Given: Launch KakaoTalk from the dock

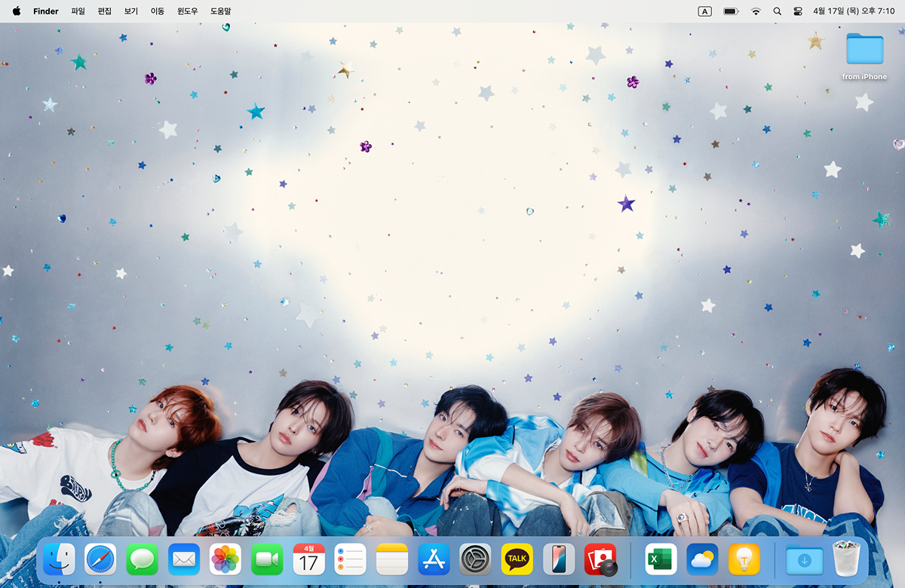Looking at the screenshot, I should pyautogui.click(x=517, y=559).
